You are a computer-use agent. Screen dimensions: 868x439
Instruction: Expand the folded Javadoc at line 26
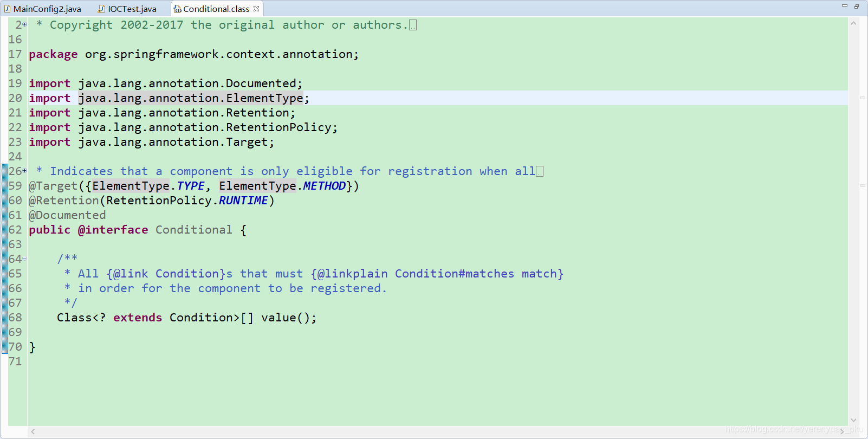[x=25, y=171]
